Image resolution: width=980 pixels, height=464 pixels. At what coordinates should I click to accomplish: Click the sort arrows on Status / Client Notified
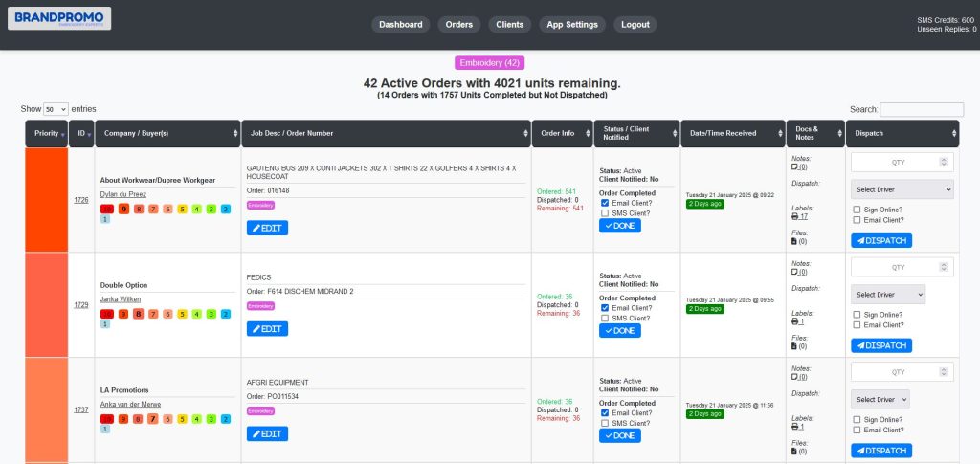click(674, 134)
